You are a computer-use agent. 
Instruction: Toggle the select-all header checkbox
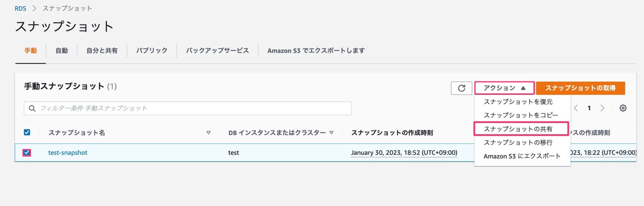coord(27,132)
